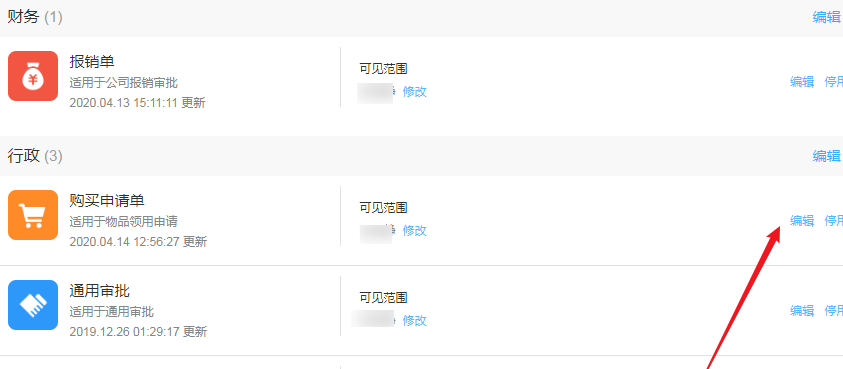843x369 pixels.
Task: Modify visible range for 报销单
Action: (415, 91)
